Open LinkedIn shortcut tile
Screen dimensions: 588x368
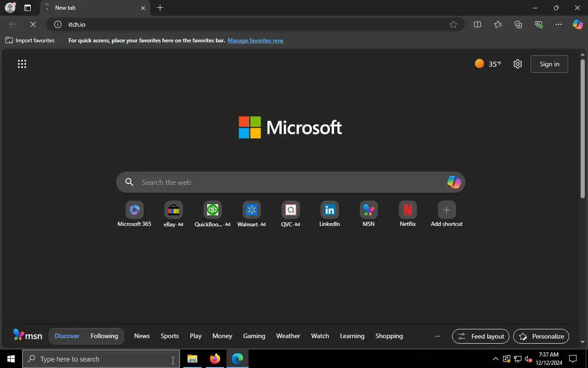pyautogui.click(x=329, y=214)
